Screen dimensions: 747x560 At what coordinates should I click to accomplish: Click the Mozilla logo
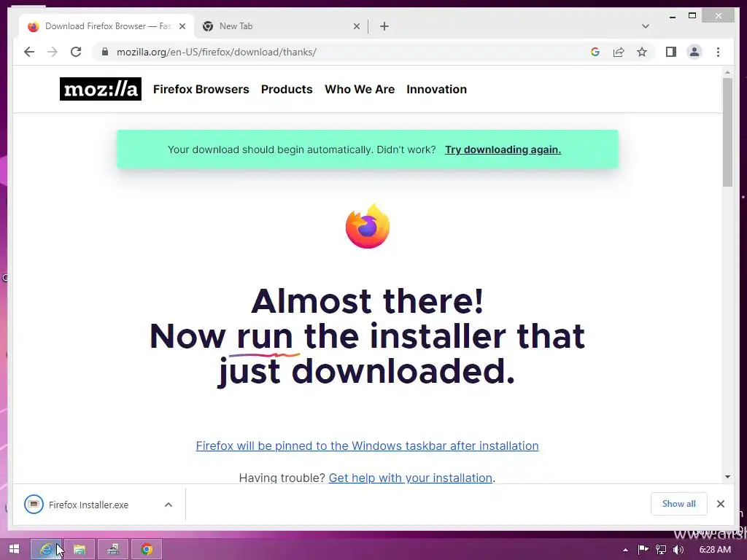coord(101,89)
